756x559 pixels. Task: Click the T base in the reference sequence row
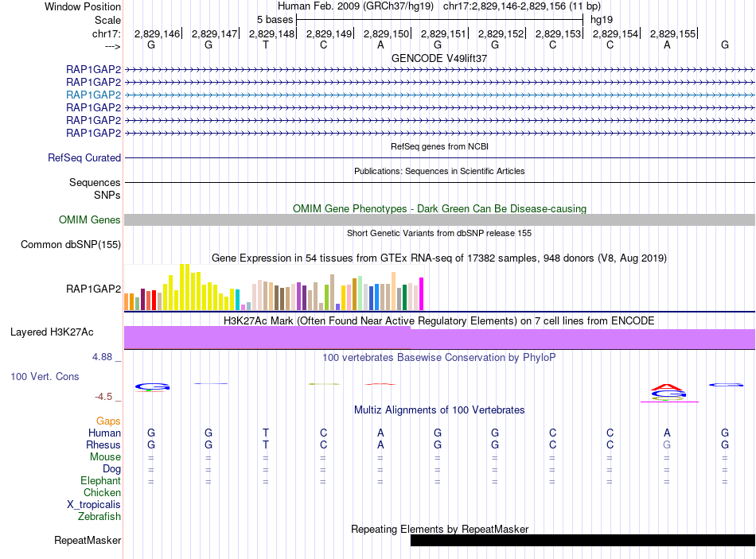tap(266, 45)
